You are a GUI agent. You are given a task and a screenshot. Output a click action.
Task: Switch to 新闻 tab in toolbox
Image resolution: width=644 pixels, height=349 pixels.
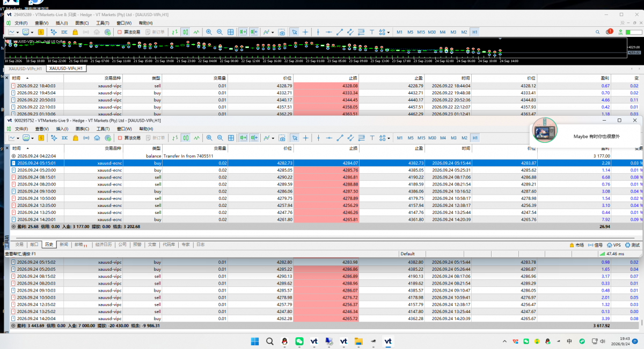[x=64, y=244]
